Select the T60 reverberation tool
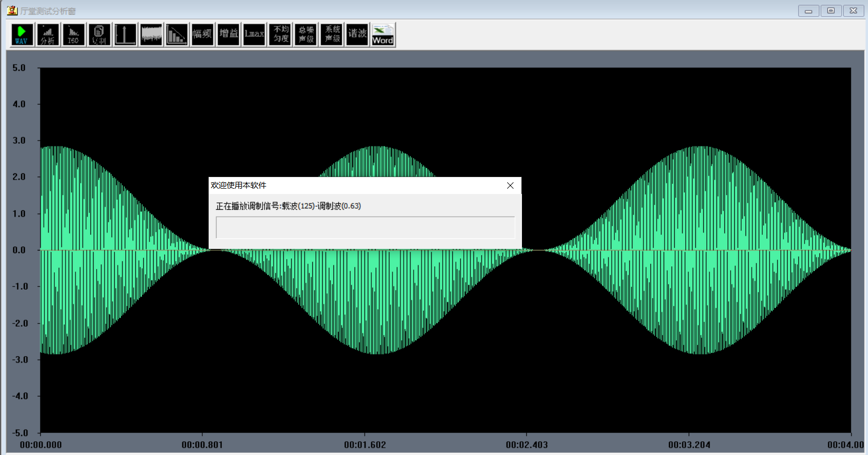Image resolution: width=868 pixels, height=455 pixels. pos(73,35)
